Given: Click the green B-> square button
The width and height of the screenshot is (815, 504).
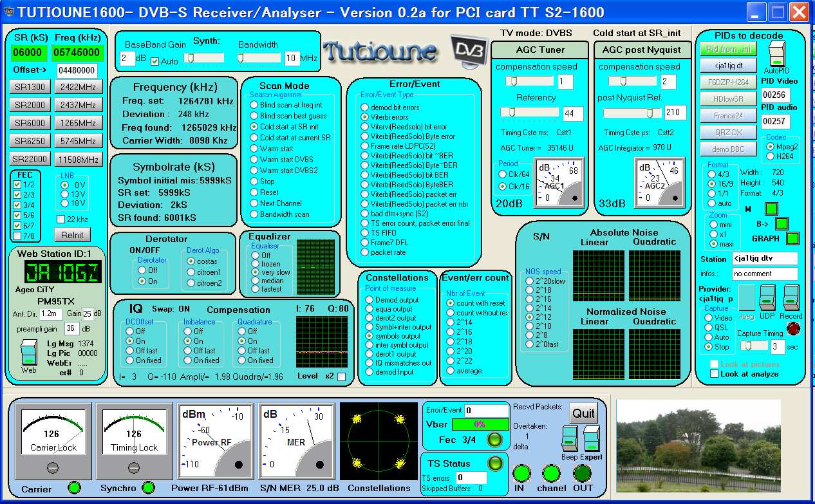Looking at the screenshot, I should 782,224.
